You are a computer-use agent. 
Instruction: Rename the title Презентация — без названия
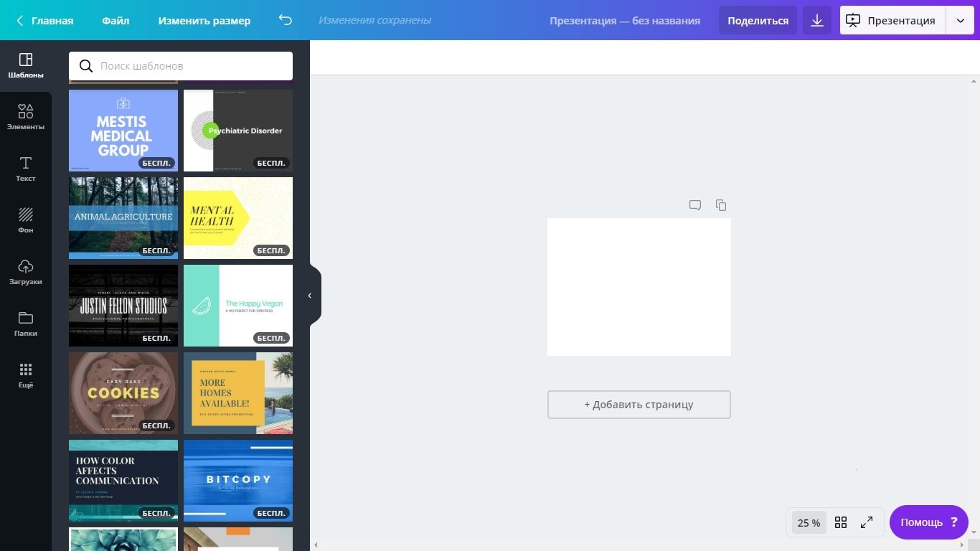(625, 21)
